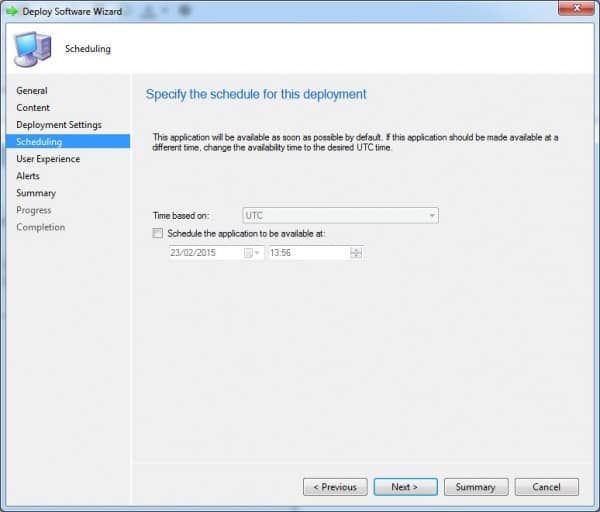The height and width of the screenshot is (512, 600).
Task: Switch to the Content step
Action: [33, 108]
